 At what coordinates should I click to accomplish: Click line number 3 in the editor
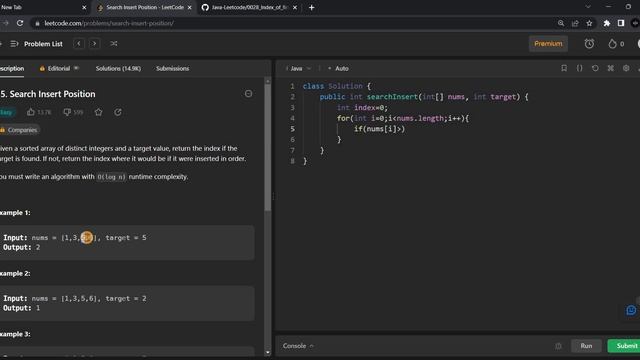[292, 107]
